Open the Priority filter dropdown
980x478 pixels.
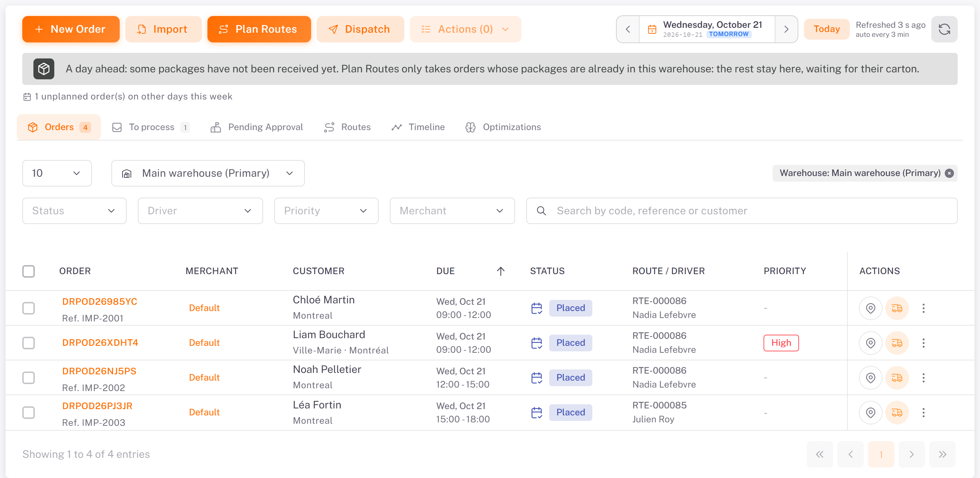(x=326, y=211)
